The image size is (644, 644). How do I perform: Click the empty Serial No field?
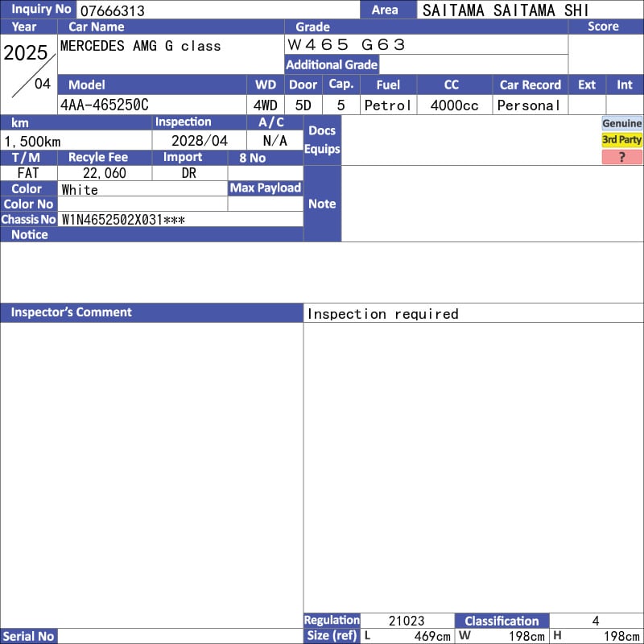(x=180, y=636)
